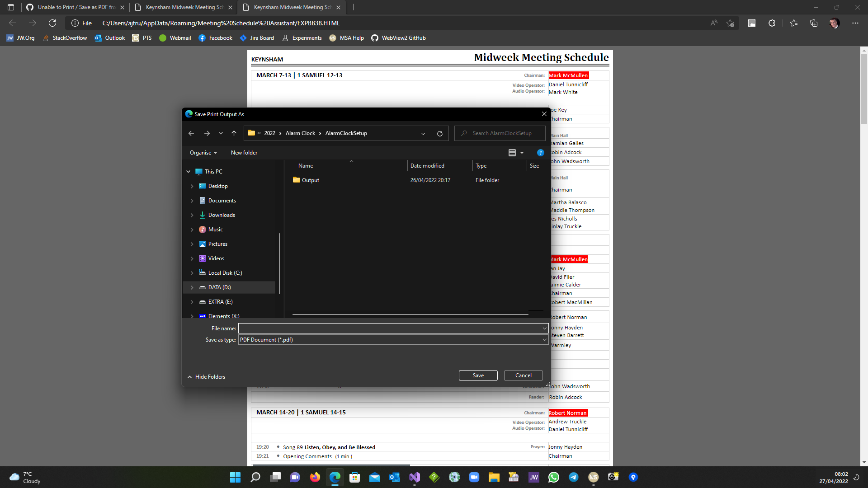Click the forward arrow in the Save dialog
Viewport: 868px width, 488px height.
[207, 133]
